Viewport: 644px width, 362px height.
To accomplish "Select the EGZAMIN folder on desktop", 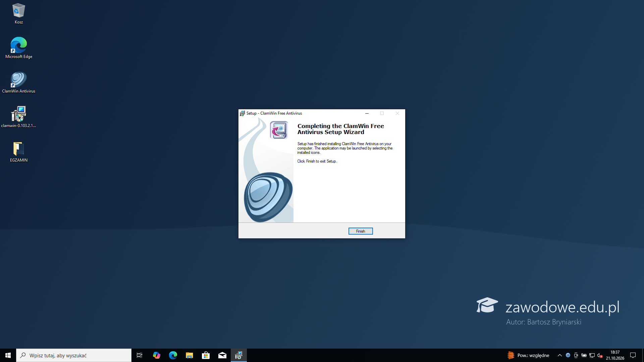I will pyautogui.click(x=19, y=152).
